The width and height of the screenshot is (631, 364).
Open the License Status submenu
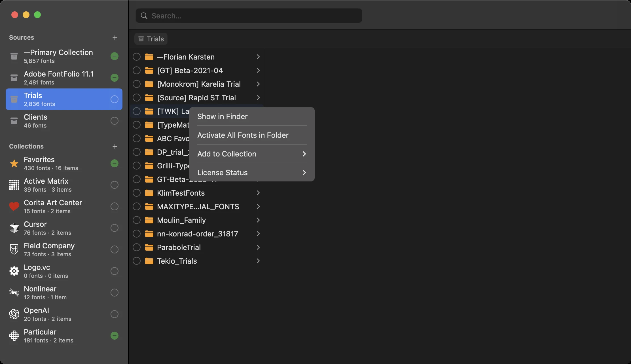pyautogui.click(x=252, y=173)
